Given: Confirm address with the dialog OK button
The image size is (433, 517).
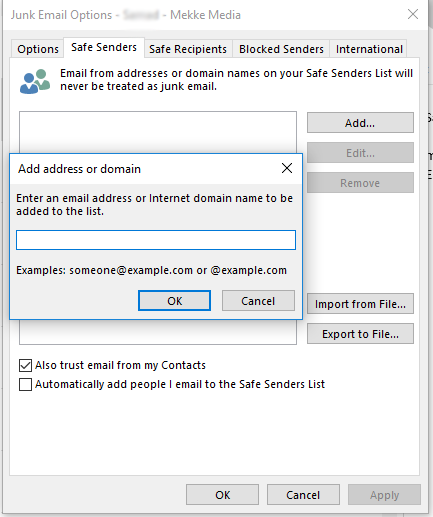Looking at the screenshot, I should [175, 301].
